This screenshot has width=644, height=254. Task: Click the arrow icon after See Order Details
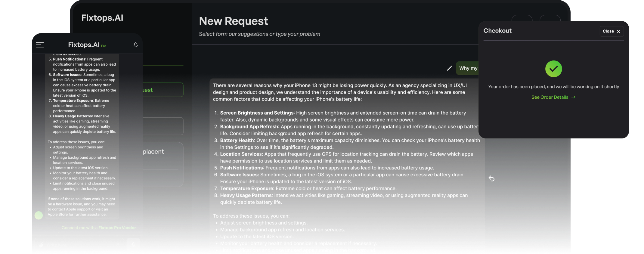tap(573, 97)
